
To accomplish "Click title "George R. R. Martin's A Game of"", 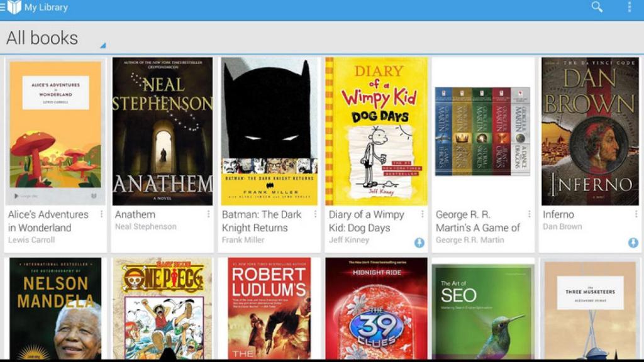I will pos(478,221).
